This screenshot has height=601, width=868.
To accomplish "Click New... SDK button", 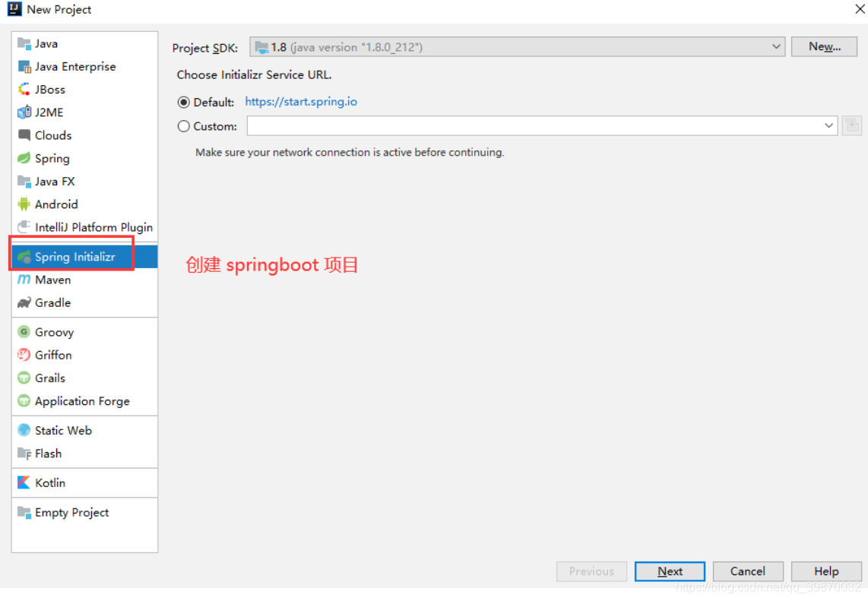I will pyautogui.click(x=824, y=46).
